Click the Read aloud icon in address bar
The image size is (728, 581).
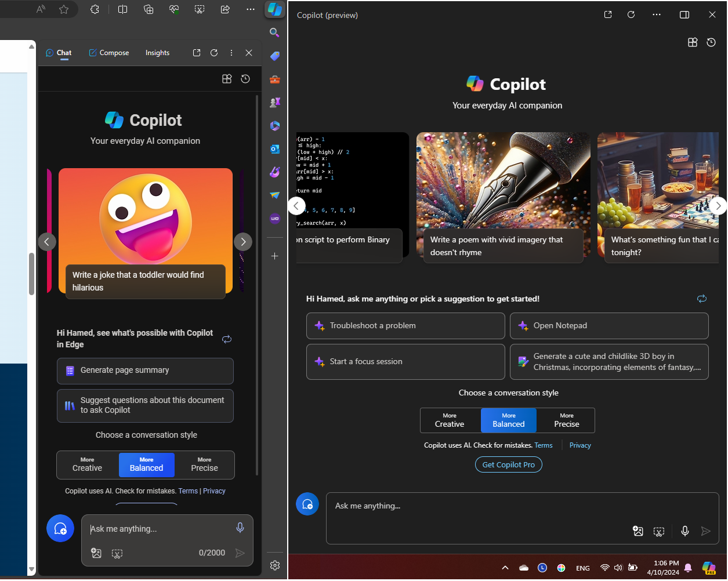pyautogui.click(x=41, y=9)
